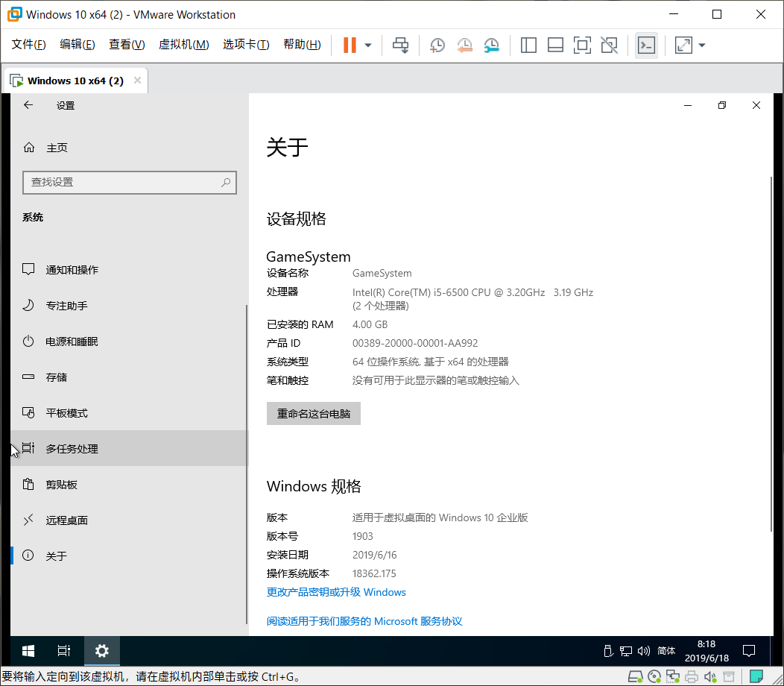This screenshot has width=784, height=686.
Task: Open 剪贴板 settings page
Action: click(129, 485)
